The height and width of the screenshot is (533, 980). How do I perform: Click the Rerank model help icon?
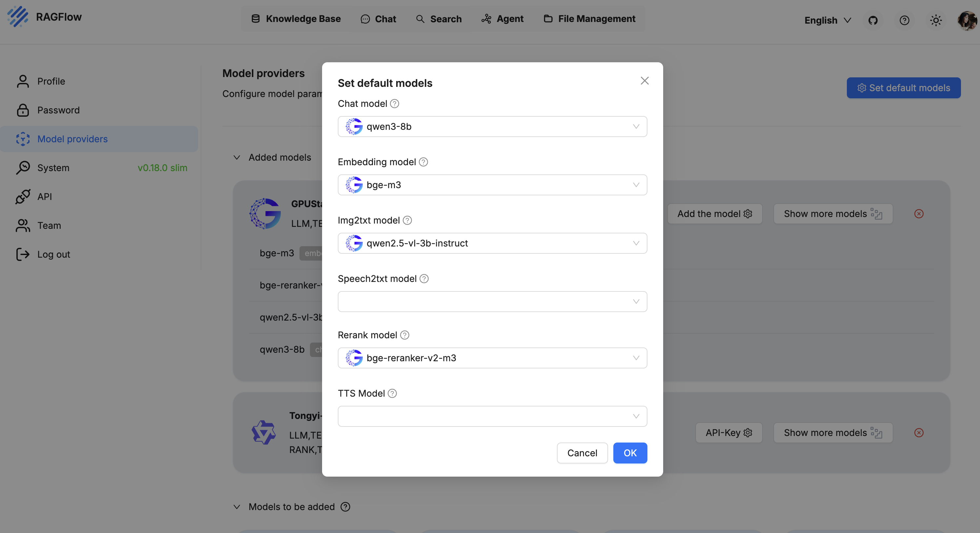click(x=404, y=335)
